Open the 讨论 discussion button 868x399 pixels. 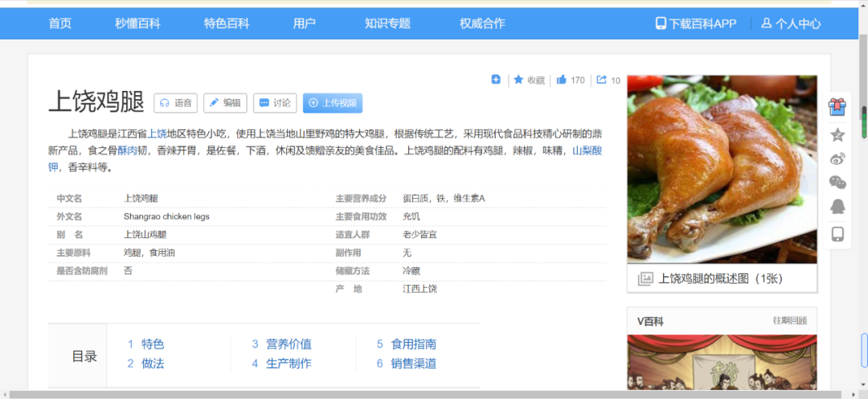275,103
